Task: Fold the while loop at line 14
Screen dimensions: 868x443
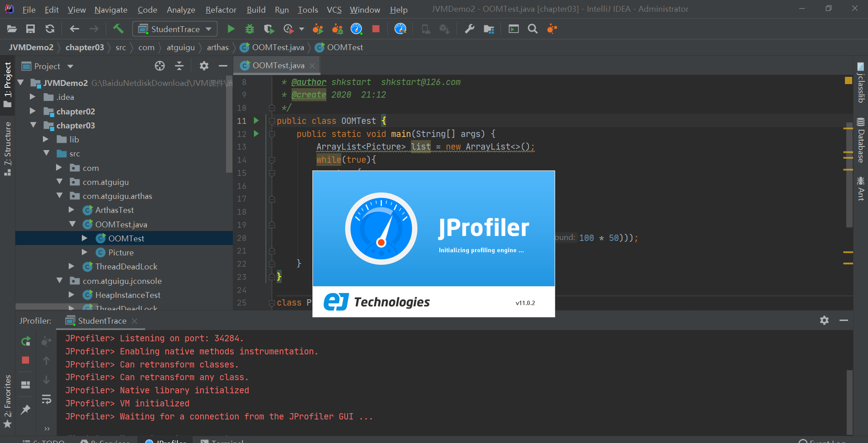Action: coord(272,160)
